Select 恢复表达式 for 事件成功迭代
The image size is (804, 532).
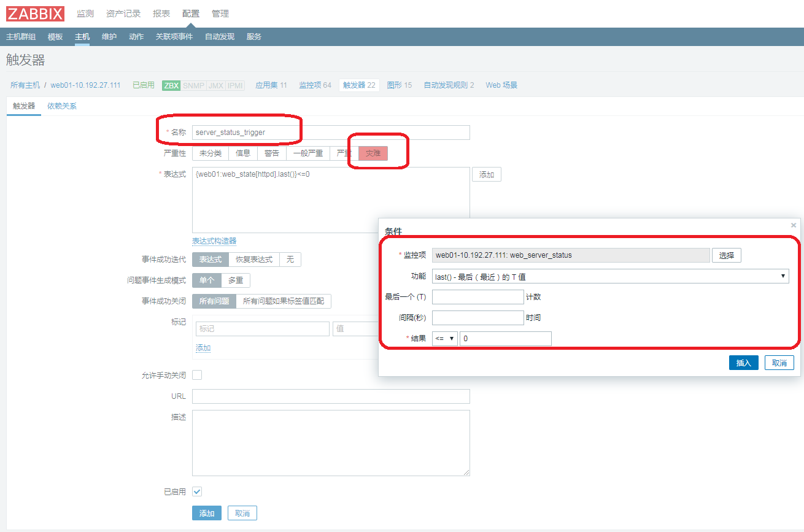pos(254,260)
